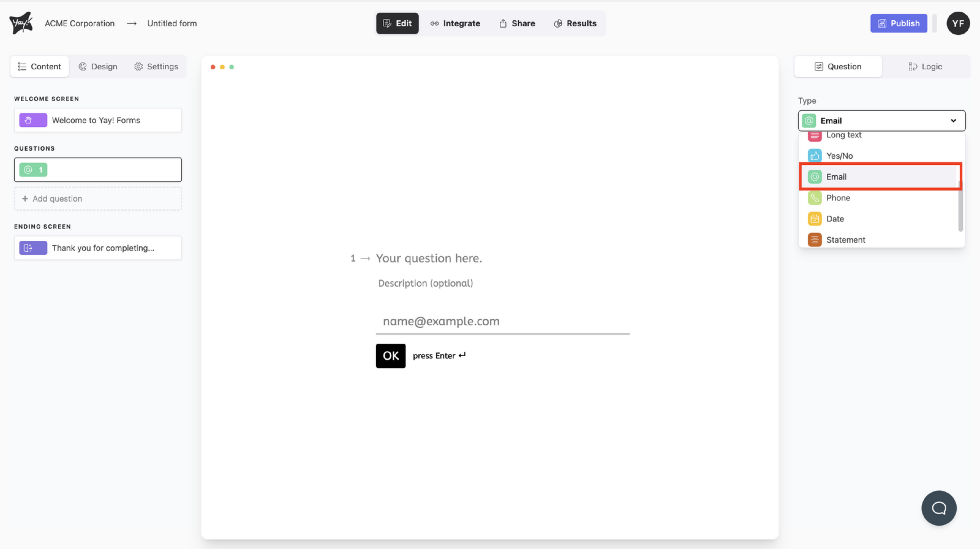This screenshot has height=549, width=980.
Task: Select Email option in type list
Action: pyautogui.click(x=836, y=177)
